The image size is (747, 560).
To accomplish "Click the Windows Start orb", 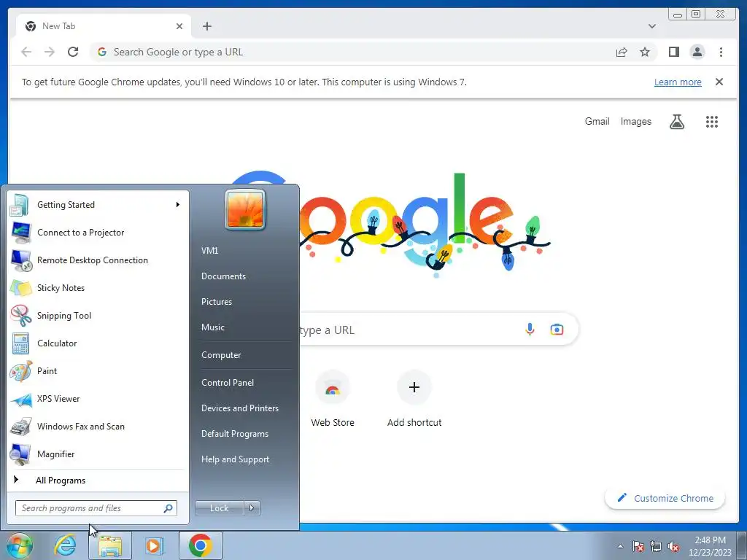I will [19, 545].
